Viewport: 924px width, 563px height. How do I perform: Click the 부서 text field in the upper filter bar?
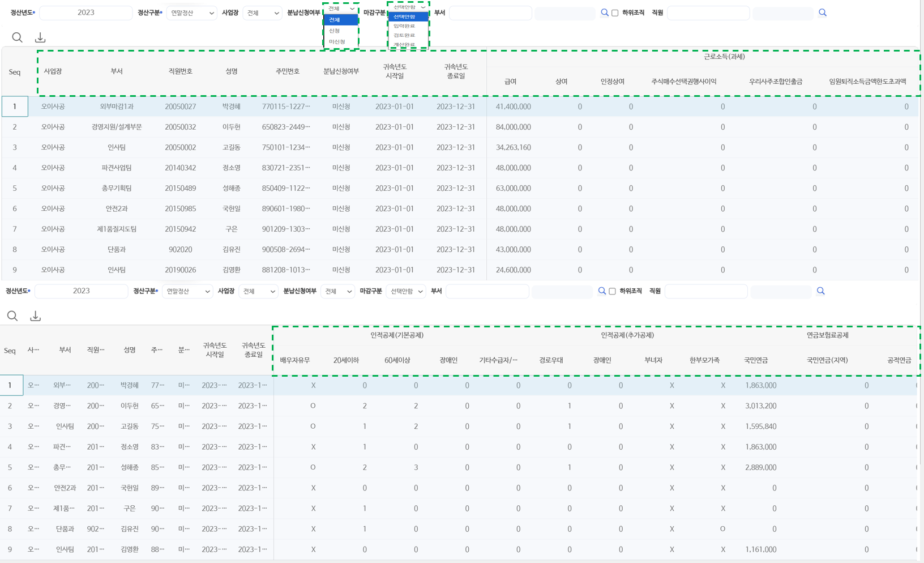coord(490,12)
